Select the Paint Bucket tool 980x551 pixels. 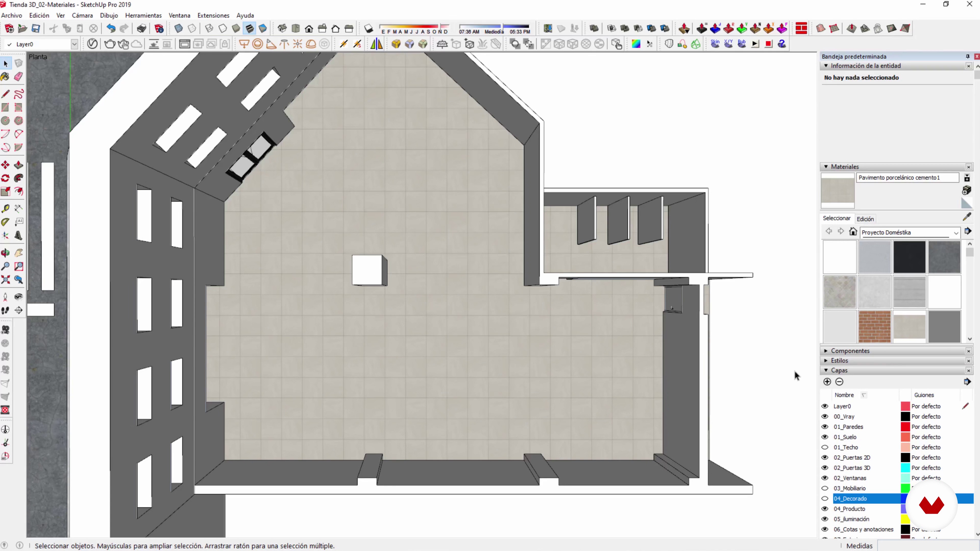tap(5, 77)
